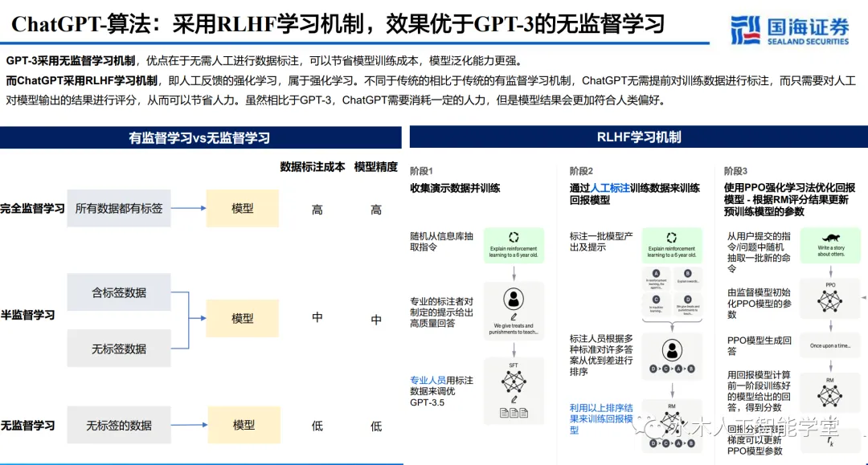Click the r_k reward card in stage 3
The image size is (868, 465).
(829, 441)
